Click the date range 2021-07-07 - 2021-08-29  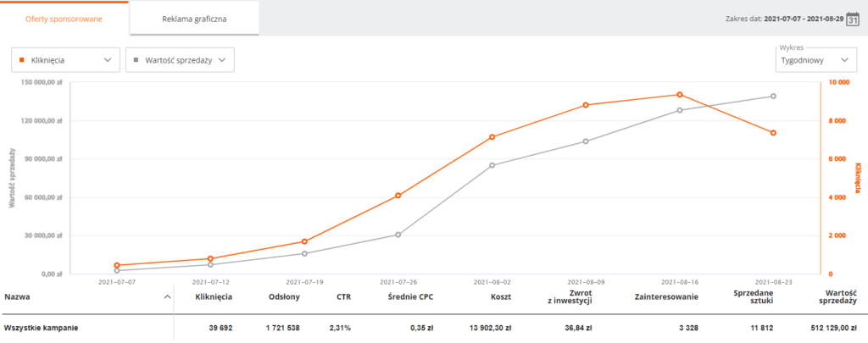pyautogui.click(x=804, y=19)
